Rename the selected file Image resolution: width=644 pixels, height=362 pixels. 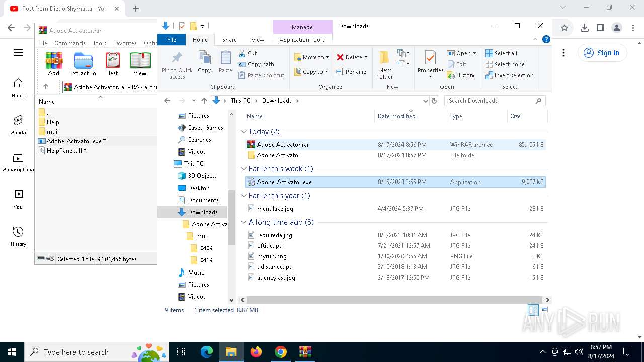tap(351, 72)
